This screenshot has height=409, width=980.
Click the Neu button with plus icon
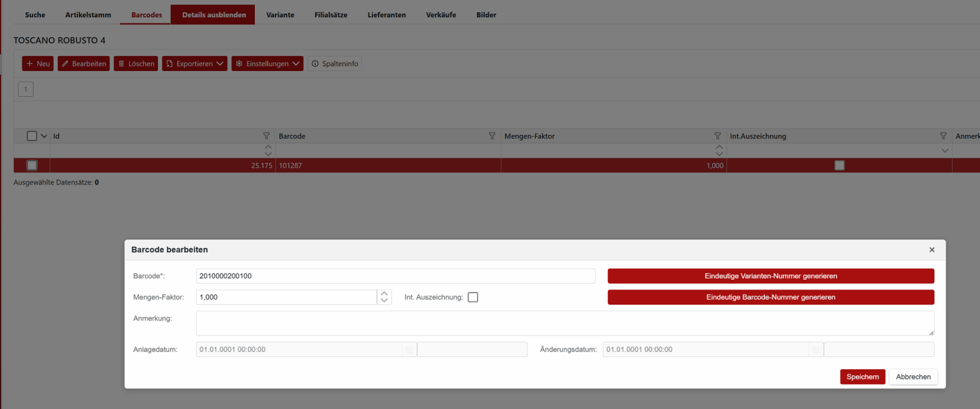38,64
